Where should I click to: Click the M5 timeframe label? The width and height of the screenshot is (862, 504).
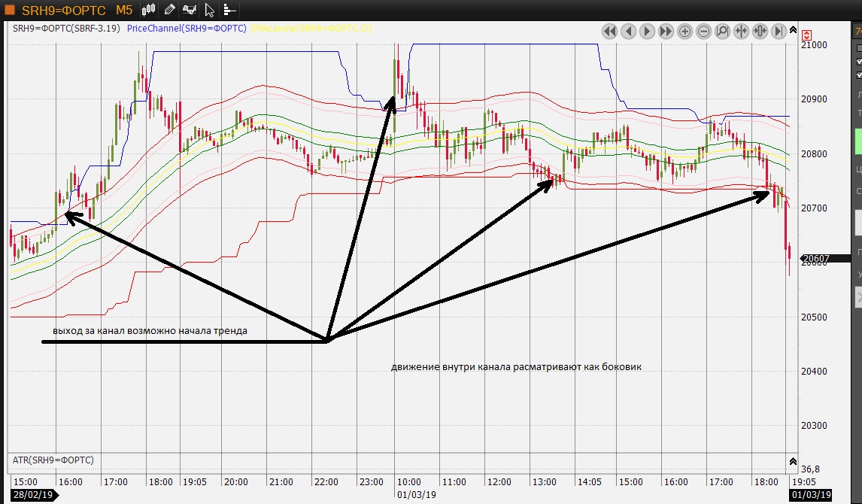click(x=123, y=10)
